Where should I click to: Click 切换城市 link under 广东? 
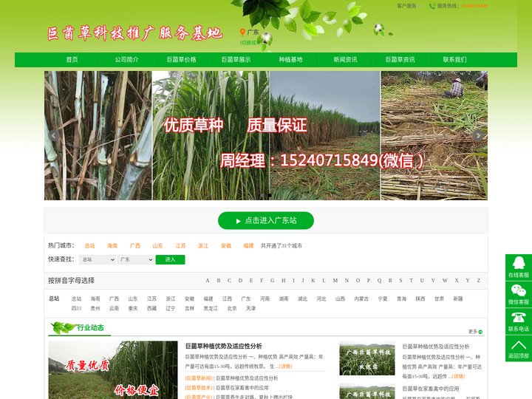[250, 43]
